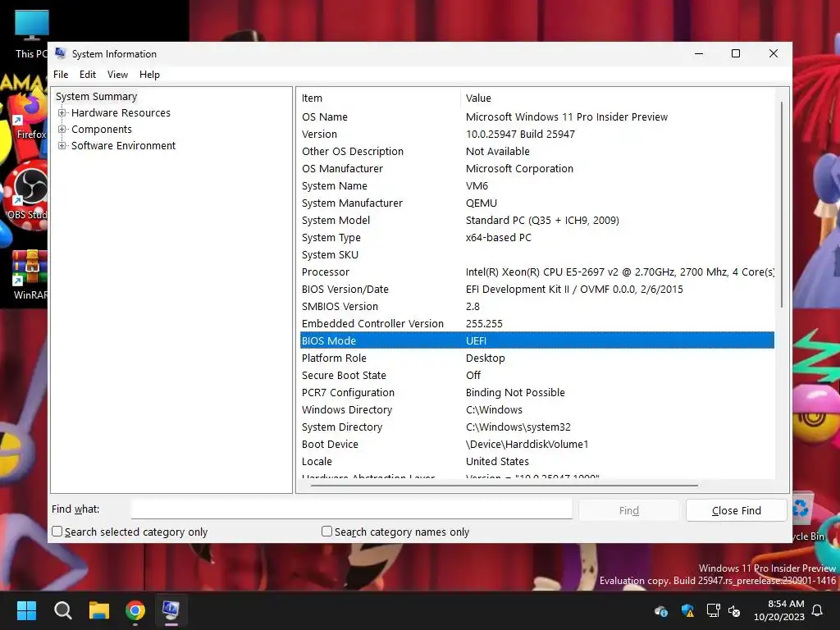Open notification bell in taskbar
840x630 pixels.
click(x=818, y=610)
